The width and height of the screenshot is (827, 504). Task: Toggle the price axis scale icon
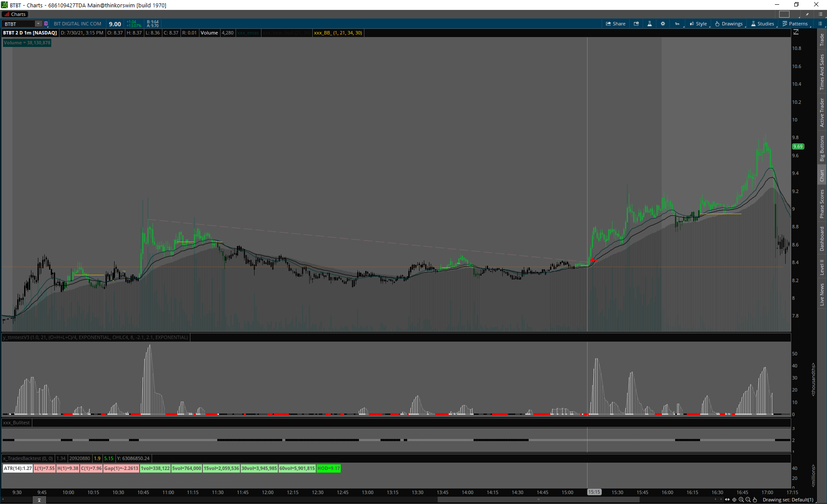pyautogui.click(x=796, y=32)
